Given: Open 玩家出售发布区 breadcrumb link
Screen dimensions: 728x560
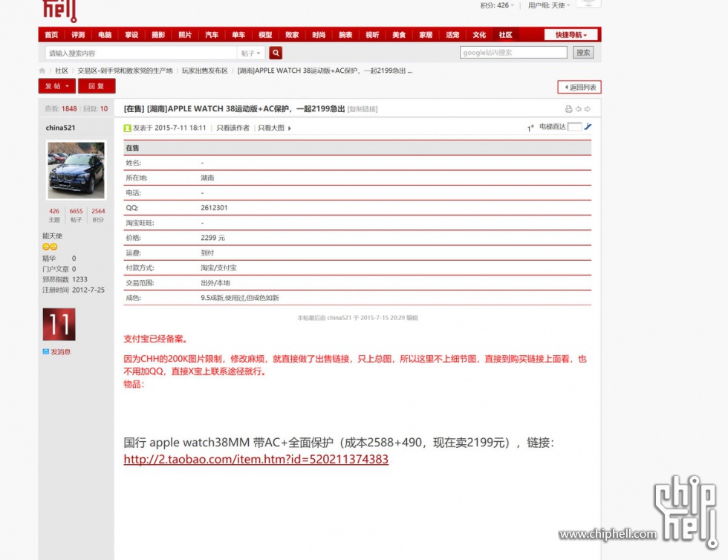Looking at the screenshot, I should (205, 71).
